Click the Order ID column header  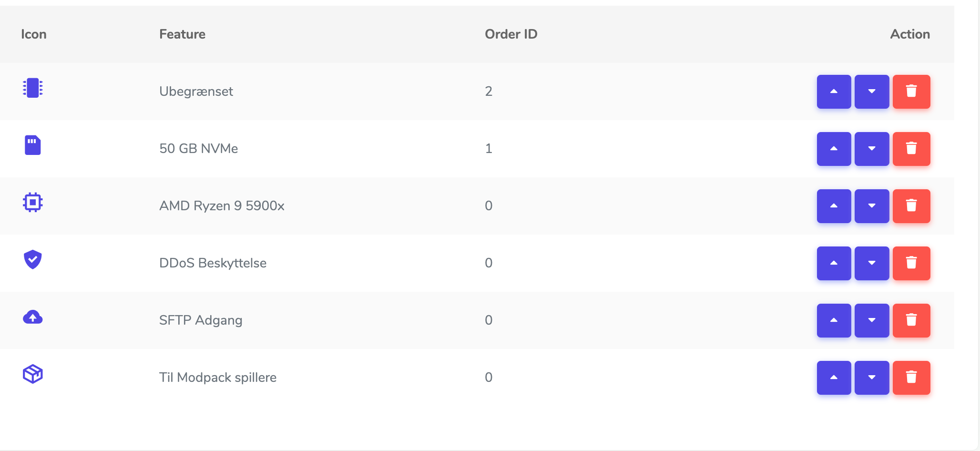click(x=510, y=34)
